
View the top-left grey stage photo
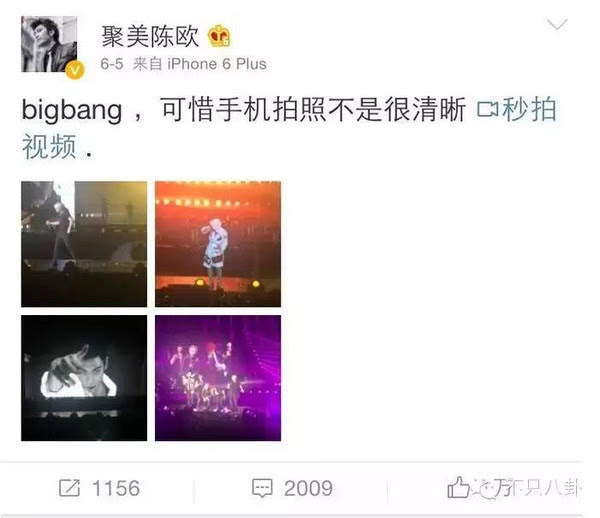click(84, 244)
